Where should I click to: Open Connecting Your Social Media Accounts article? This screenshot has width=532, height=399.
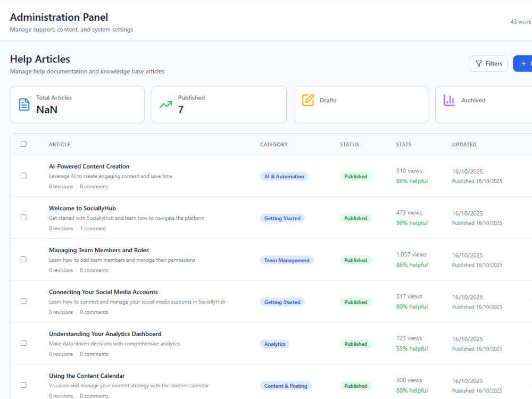click(103, 292)
